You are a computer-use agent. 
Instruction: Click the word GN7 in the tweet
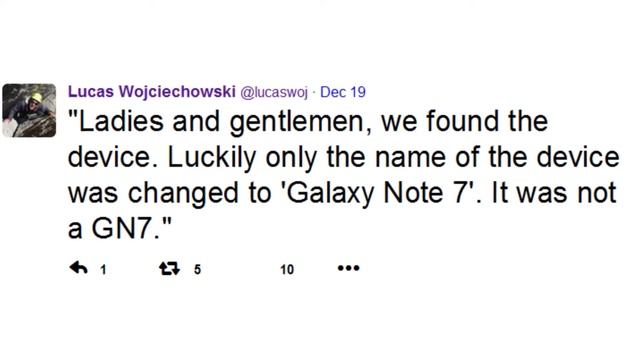click(125, 229)
